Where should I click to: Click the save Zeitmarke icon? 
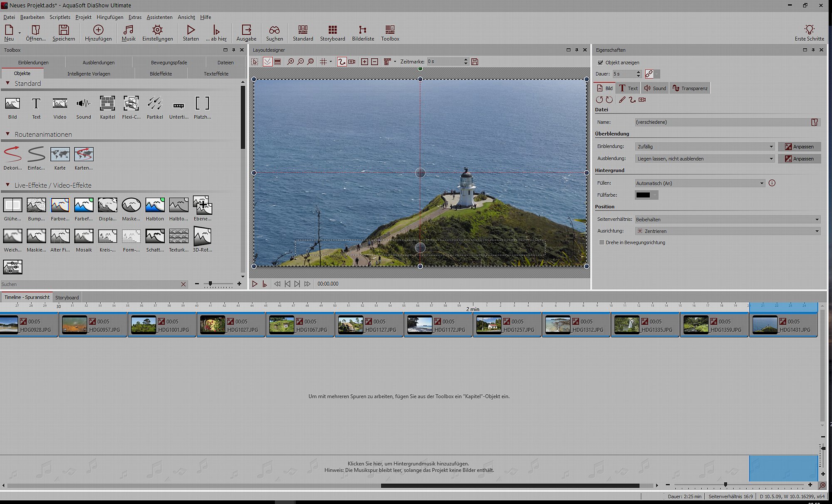pyautogui.click(x=475, y=62)
